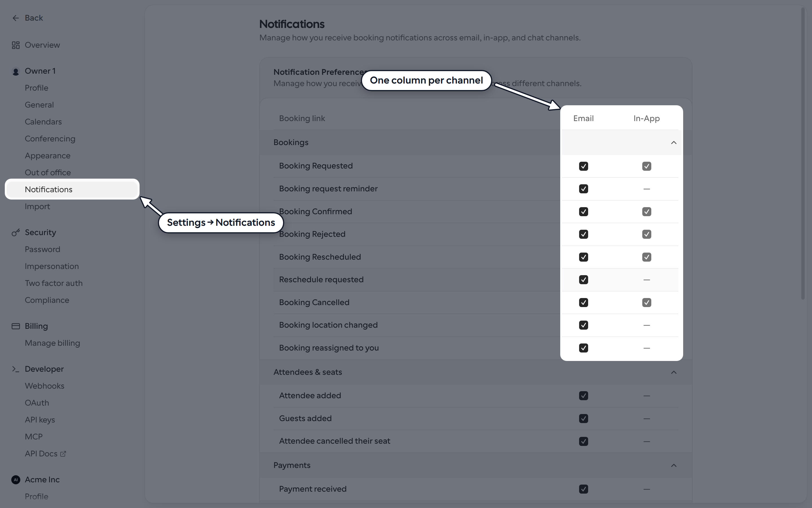
Task: Toggle Email checkbox for Booking Requested
Action: coord(584,166)
